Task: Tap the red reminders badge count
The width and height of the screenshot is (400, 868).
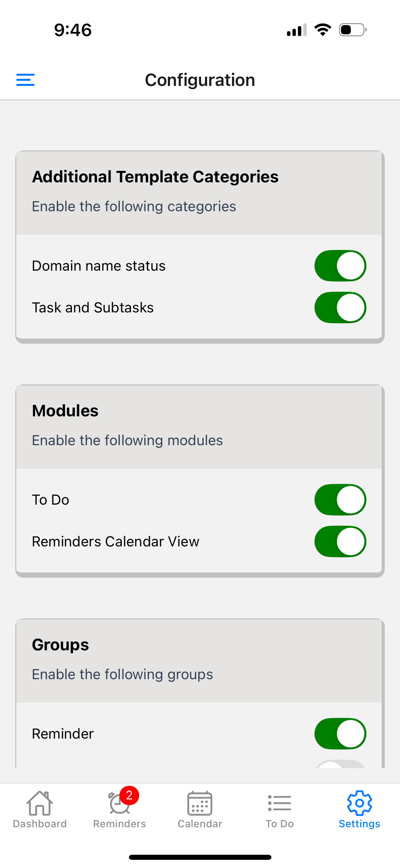Action: tap(129, 795)
